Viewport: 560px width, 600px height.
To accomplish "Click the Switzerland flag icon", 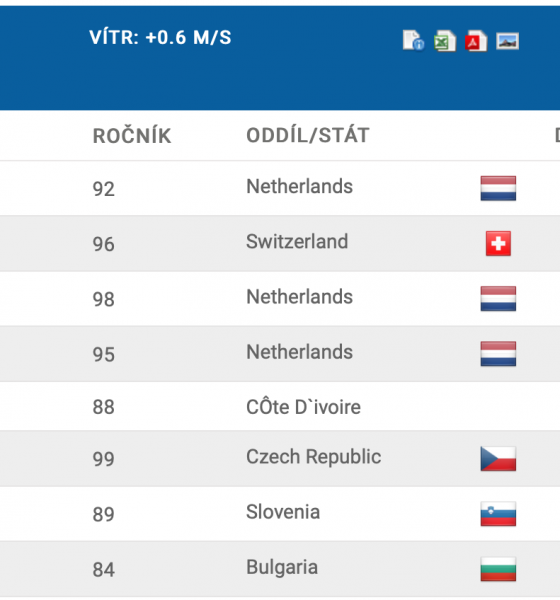I will (498, 243).
